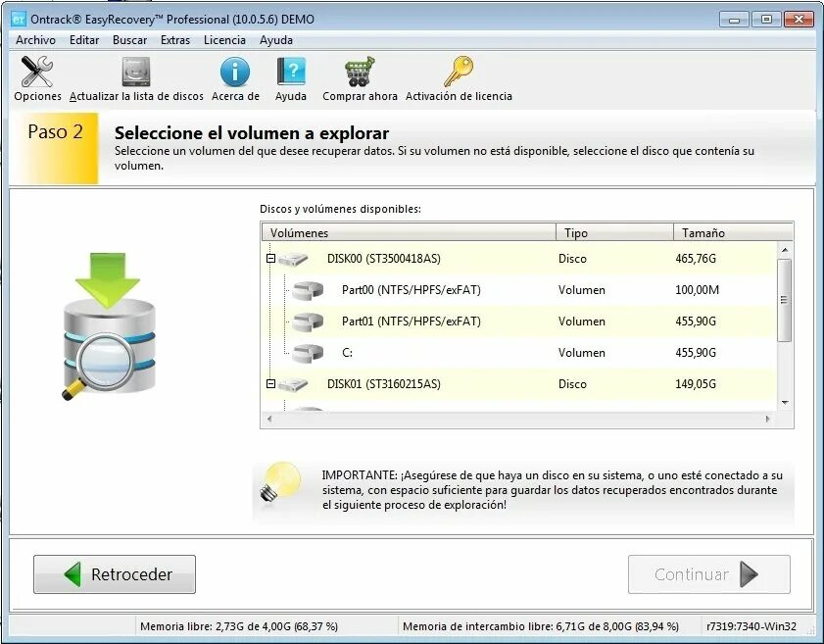The height and width of the screenshot is (644, 824).
Task: Sort by the Tipo column header
Action: point(614,232)
